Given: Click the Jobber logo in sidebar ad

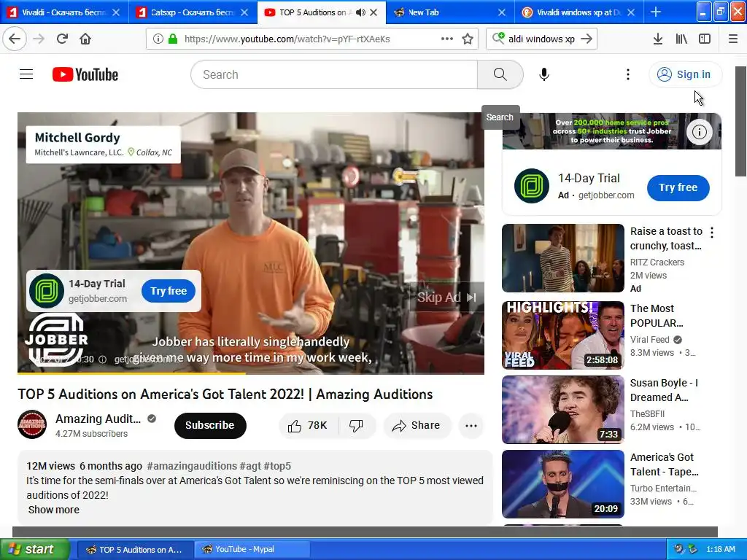Looking at the screenshot, I should tap(532, 186).
